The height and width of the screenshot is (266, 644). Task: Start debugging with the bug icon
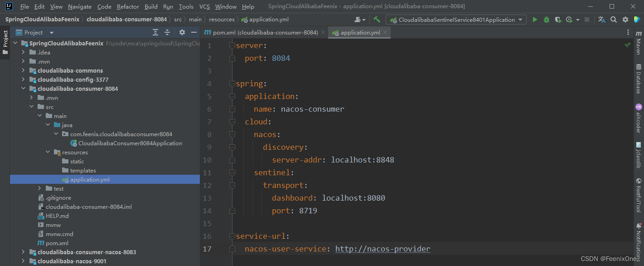pyautogui.click(x=547, y=20)
